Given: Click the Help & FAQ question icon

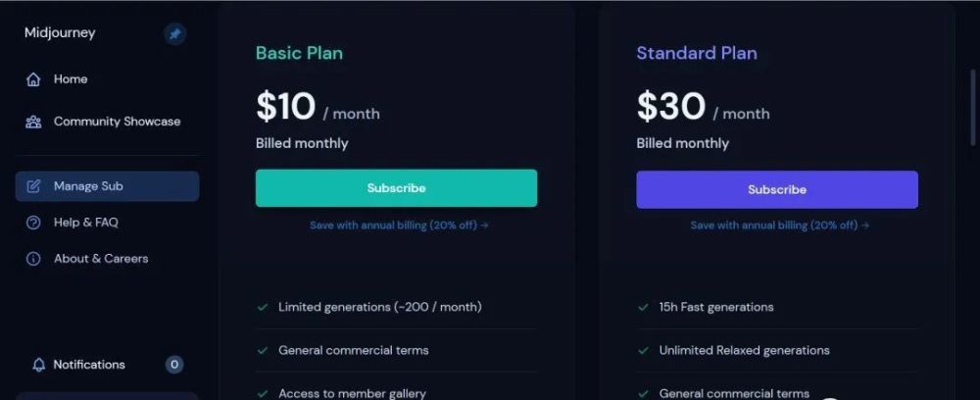Looking at the screenshot, I should [x=33, y=223].
